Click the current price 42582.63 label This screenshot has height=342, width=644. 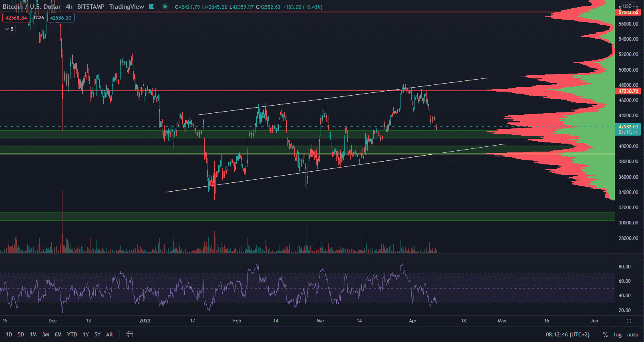pyautogui.click(x=628, y=127)
